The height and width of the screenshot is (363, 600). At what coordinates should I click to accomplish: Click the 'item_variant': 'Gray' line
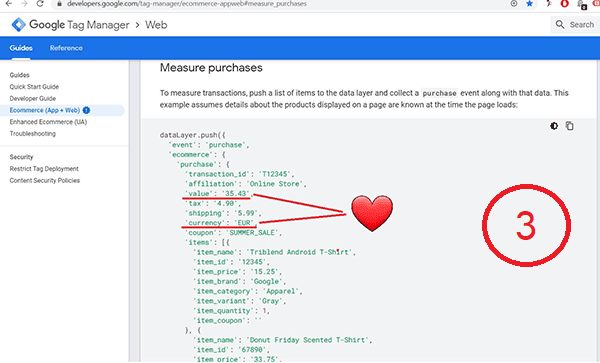[x=240, y=301]
